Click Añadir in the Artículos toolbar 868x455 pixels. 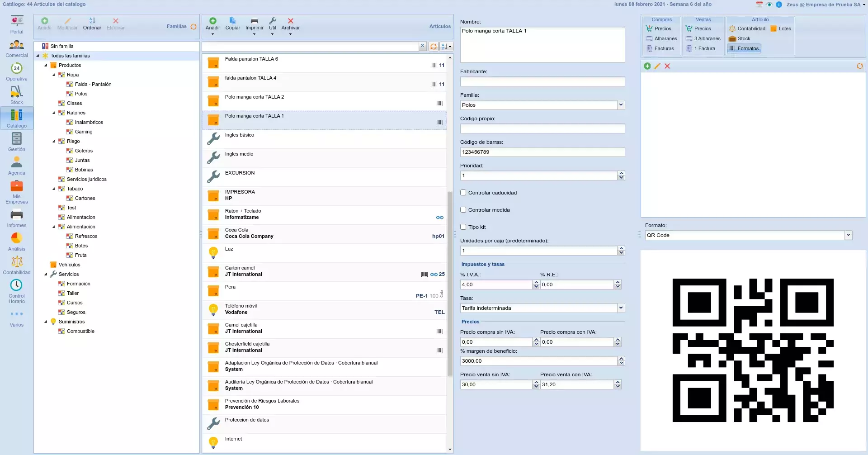point(212,24)
